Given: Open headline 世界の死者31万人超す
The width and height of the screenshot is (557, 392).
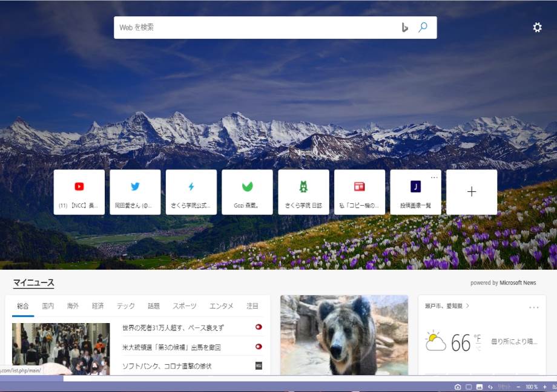Looking at the screenshot, I should [173, 328].
